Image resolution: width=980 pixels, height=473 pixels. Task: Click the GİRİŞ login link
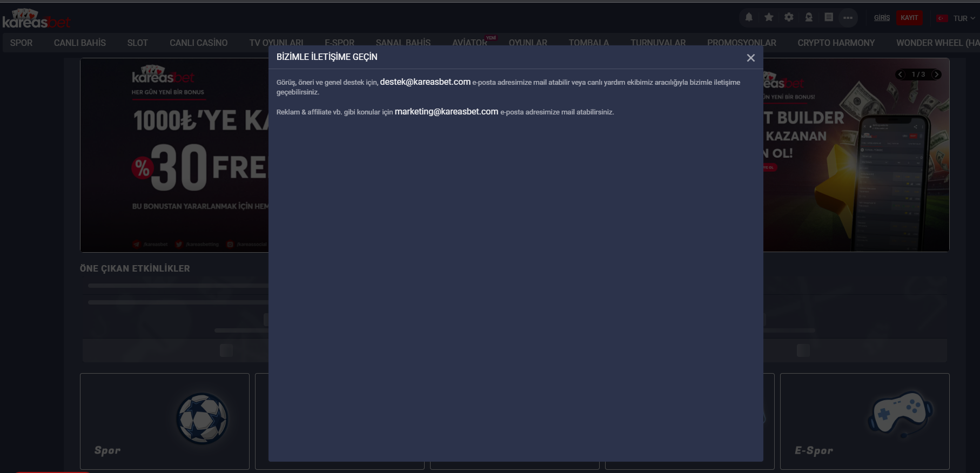pyautogui.click(x=882, y=18)
